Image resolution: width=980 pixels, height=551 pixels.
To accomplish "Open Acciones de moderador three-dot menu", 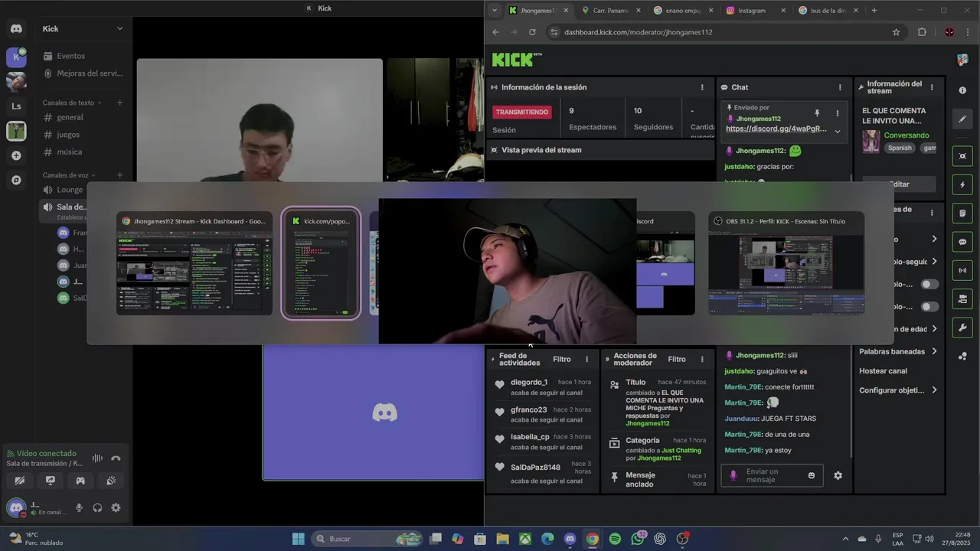I will click(702, 359).
